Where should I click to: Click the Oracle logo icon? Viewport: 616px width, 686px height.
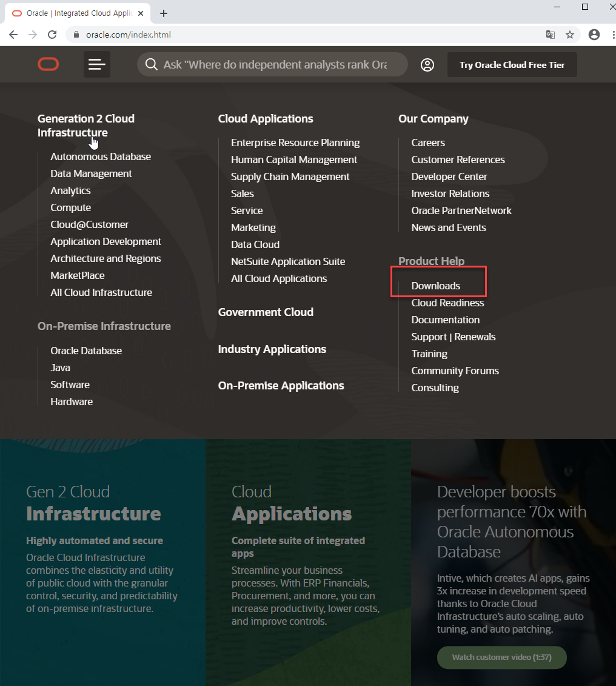tap(48, 64)
